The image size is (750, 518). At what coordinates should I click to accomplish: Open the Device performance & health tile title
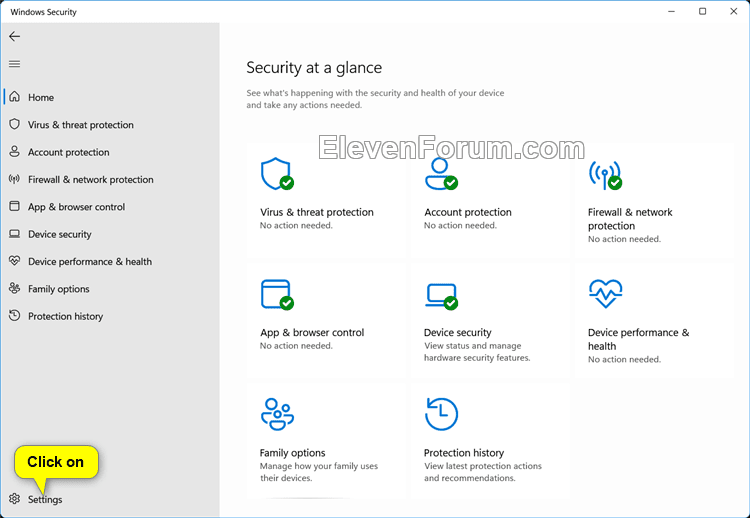(x=639, y=339)
